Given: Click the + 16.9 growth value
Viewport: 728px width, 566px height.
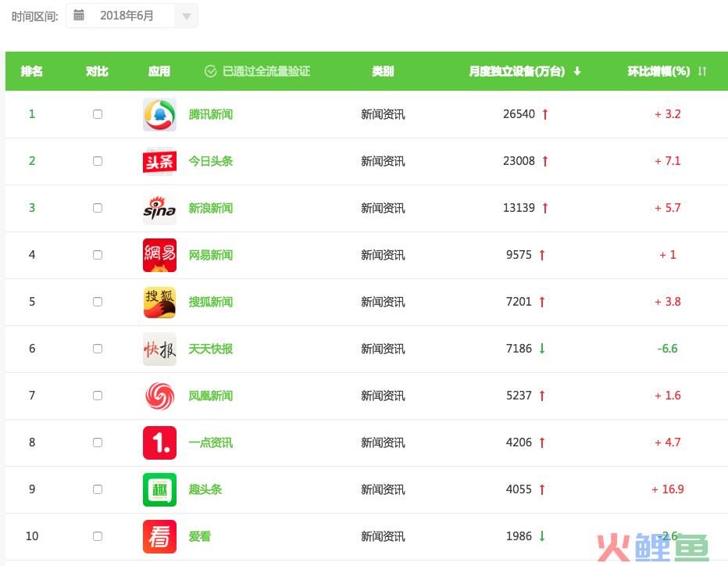Looking at the screenshot, I should (668, 489).
